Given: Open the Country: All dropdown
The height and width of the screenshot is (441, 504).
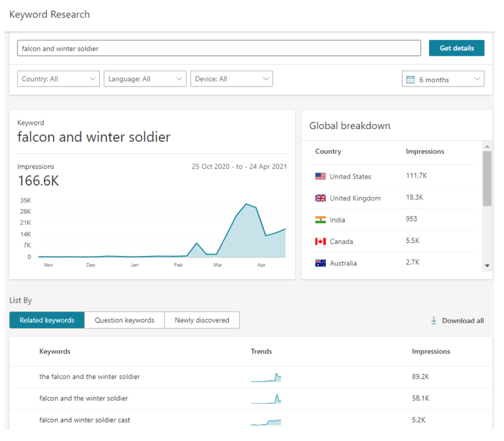Looking at the screenshot, I should (x=58, y=79).
